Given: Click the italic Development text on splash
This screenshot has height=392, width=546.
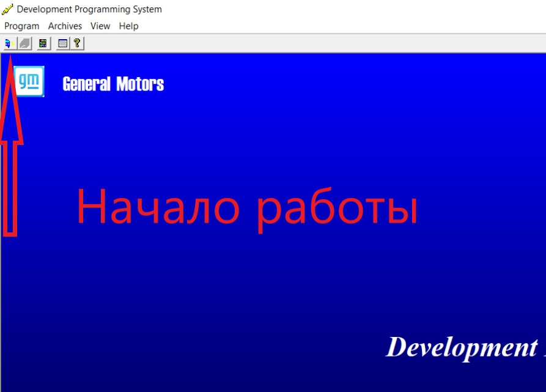Looking at the screenshot, I should click(462, 347).
